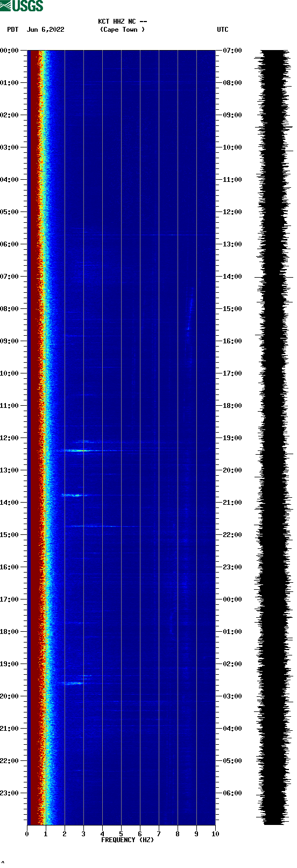Click the PDT timezone label
The image size is (297, 868).
pos(12,30)
